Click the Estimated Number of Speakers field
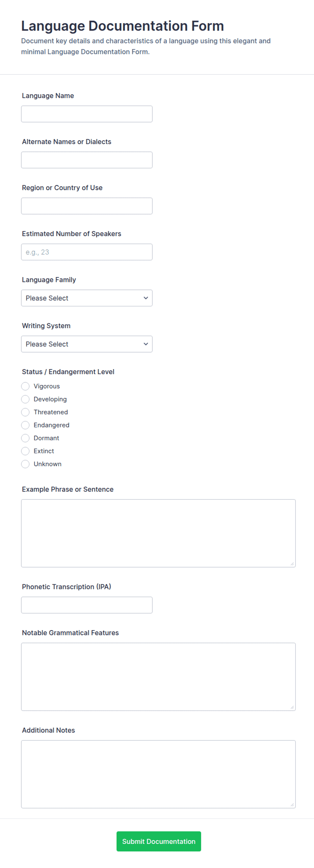 [x=87, y=252]
